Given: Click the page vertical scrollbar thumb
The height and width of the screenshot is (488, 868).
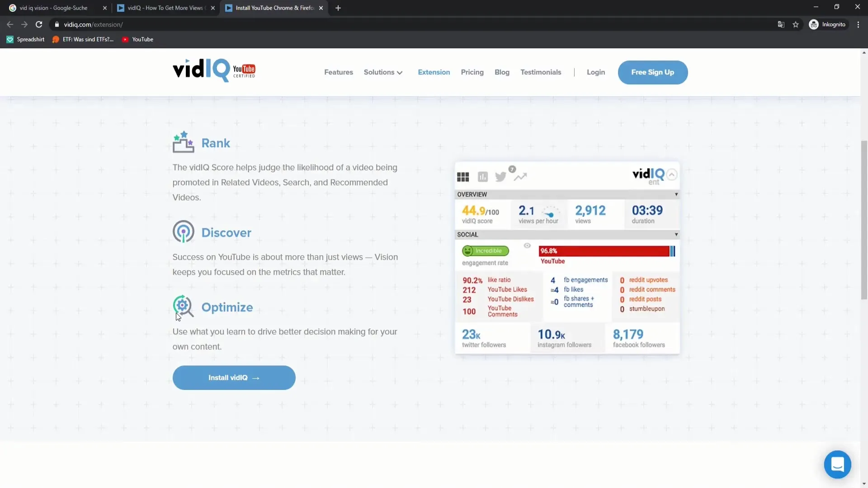Looking at the screenshot, I should (864, 220).
